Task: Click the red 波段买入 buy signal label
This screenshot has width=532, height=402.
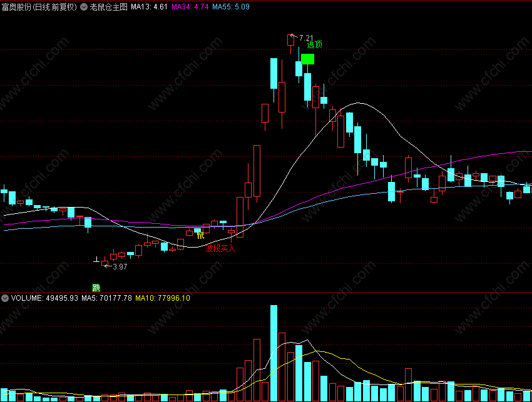Action: click(220, 248)
